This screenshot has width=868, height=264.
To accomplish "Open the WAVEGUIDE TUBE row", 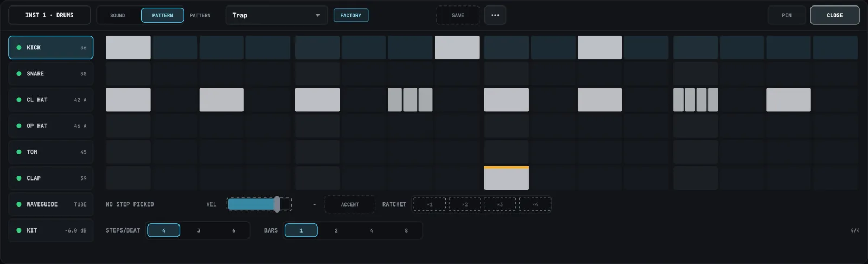I will click(x=51, y=204).
